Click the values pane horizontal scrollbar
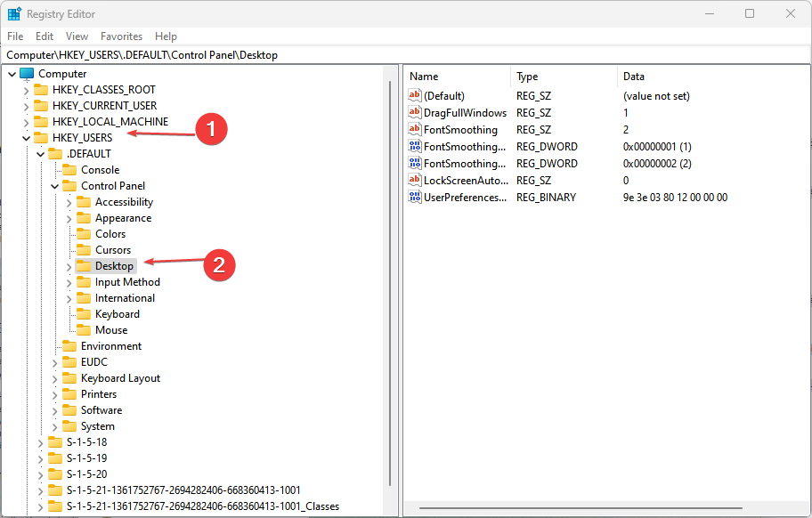This screenshot has width=812, height=518. click(581, 508)
